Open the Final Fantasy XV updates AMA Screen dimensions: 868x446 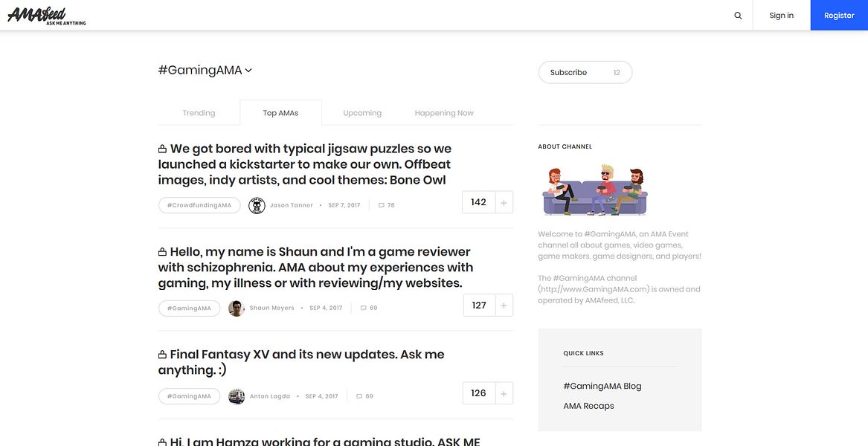pyautogui.click(x=301, y=362)
